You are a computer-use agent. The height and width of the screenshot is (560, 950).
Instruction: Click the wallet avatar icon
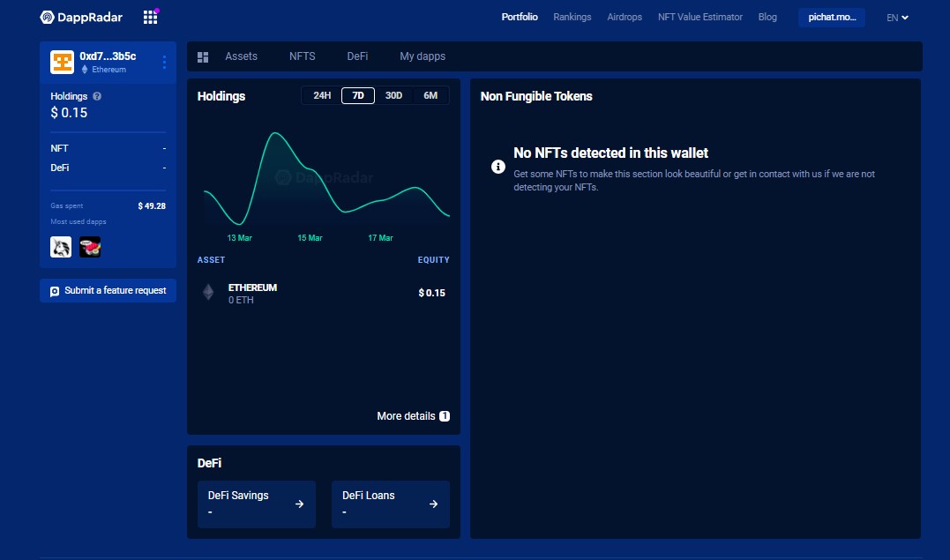point(62,62)
